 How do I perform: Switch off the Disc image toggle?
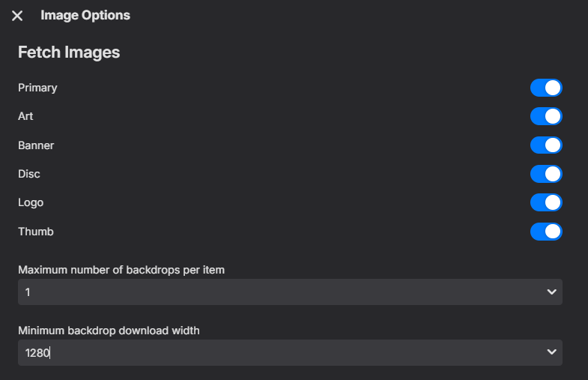pos(546,174)
